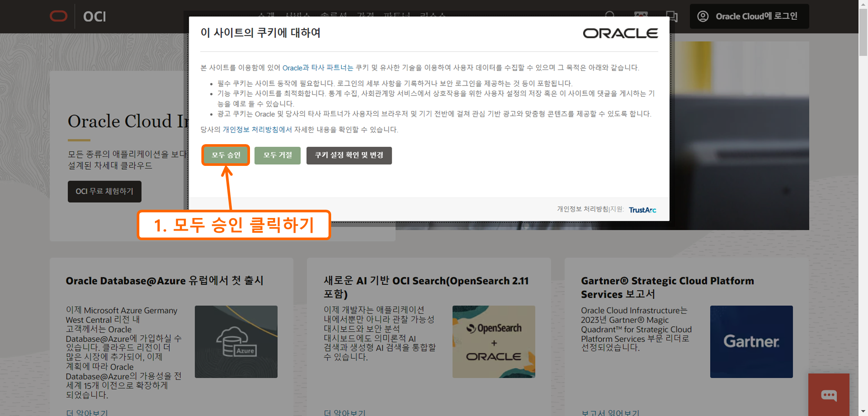Click Gartner Strategic Cloud Platform Services heading
Screen dimensions: 868x416
(x=667, y=287)
